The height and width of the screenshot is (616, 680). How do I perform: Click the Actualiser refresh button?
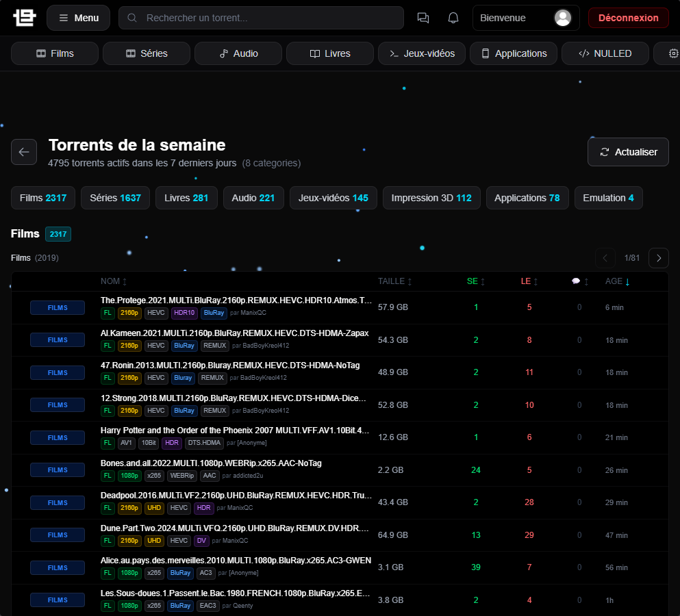tap(628, 152)
